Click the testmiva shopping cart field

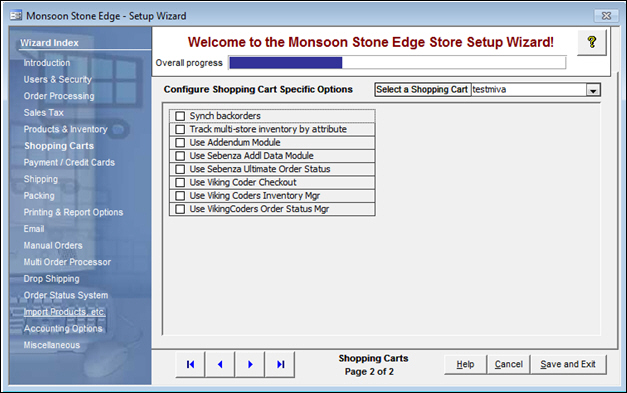coord(529,90)
